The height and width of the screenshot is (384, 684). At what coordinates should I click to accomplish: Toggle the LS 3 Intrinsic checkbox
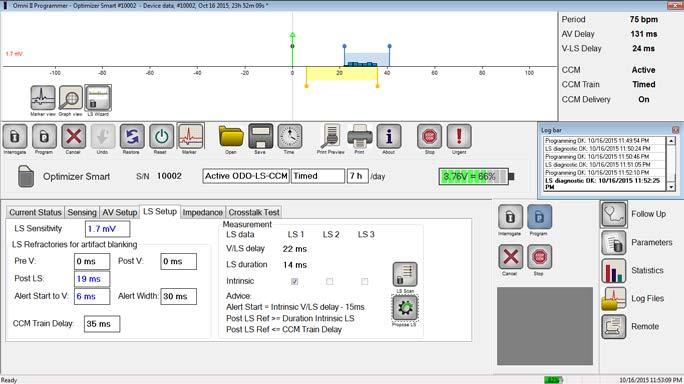[x=365, y=281]
